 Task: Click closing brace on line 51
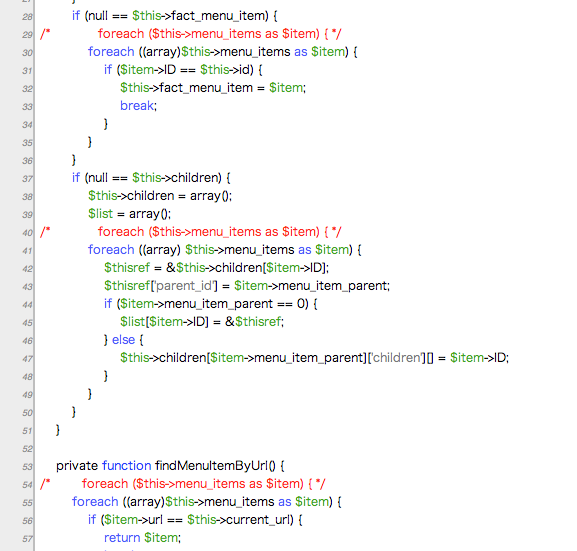tap(58, 430)
